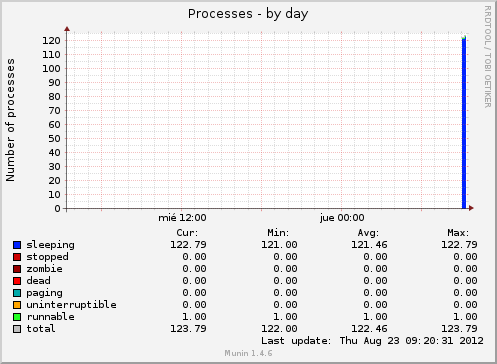Click total minimum value 122.00

tap(279, 329)
